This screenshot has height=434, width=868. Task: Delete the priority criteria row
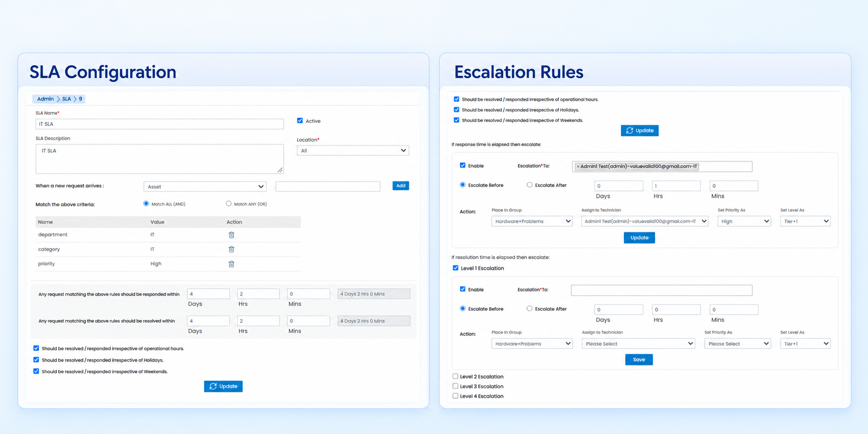click(x=231, y=264)
